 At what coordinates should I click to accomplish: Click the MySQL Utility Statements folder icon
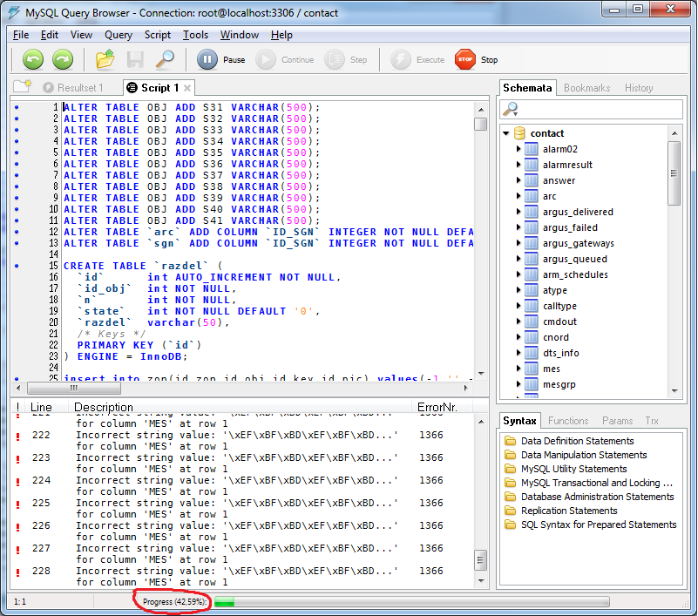coord(510,469)
